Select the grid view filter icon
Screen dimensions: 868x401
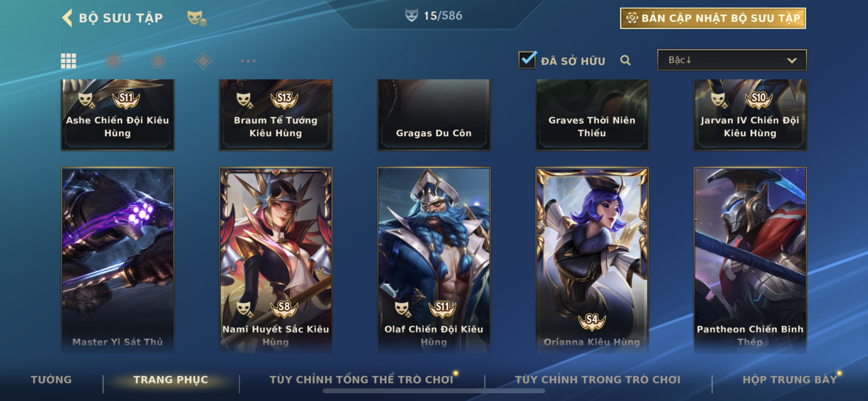click(x=68, y=61)
